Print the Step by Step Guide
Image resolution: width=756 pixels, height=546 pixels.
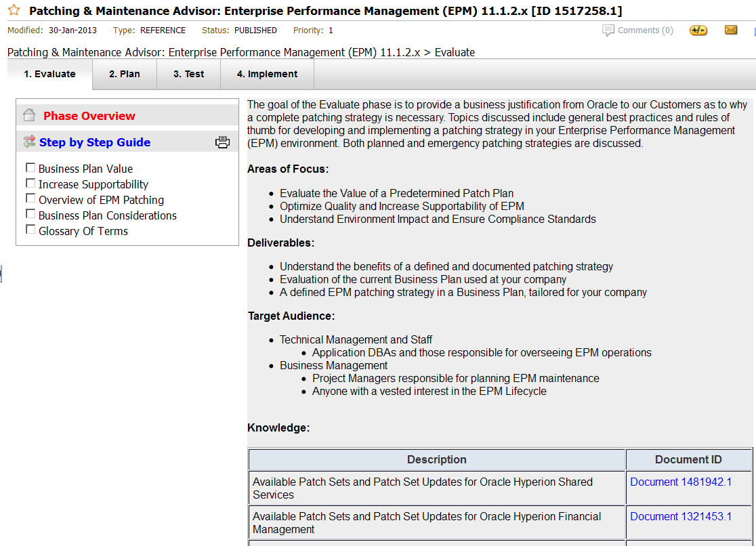pyautogui.click(x=222, y=142)
